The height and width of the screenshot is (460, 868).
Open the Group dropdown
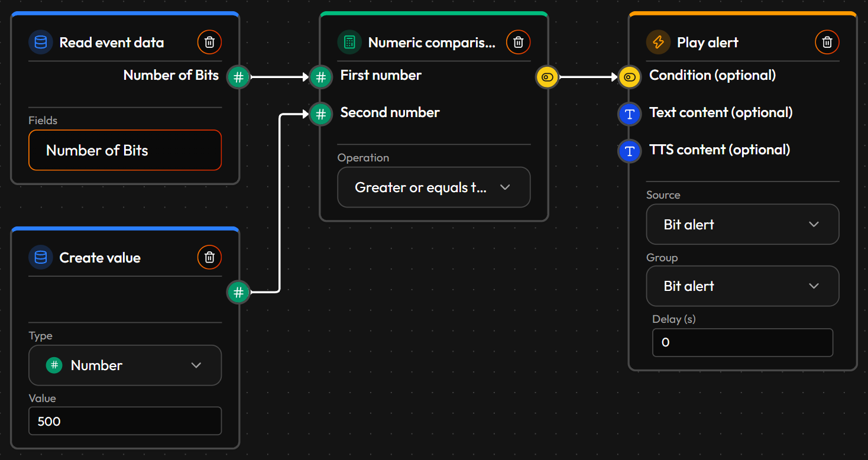click(743, 286)
